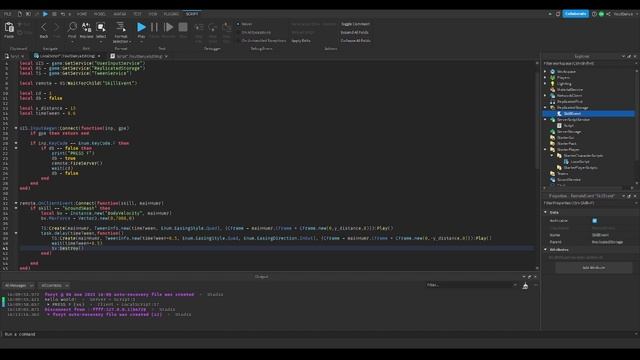Select the MaterialService item
Viewport: 640px width, 360px height.
pos(569,89)
